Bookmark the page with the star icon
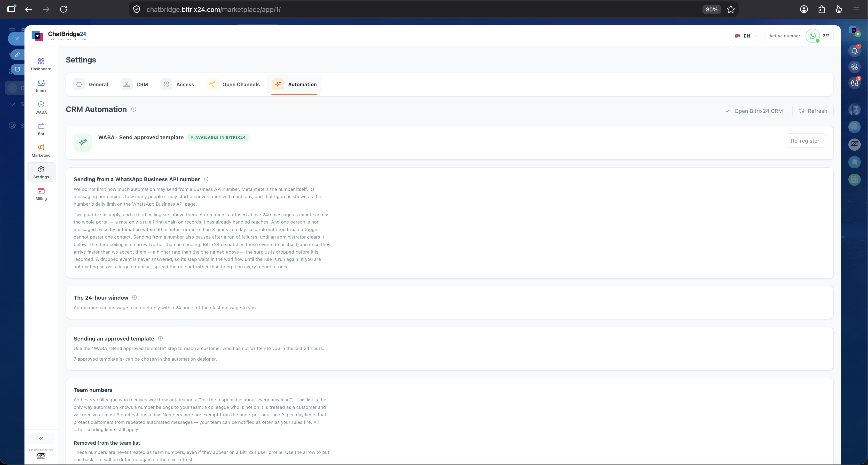Screen dimensions: 868x465 click(731, 9)
